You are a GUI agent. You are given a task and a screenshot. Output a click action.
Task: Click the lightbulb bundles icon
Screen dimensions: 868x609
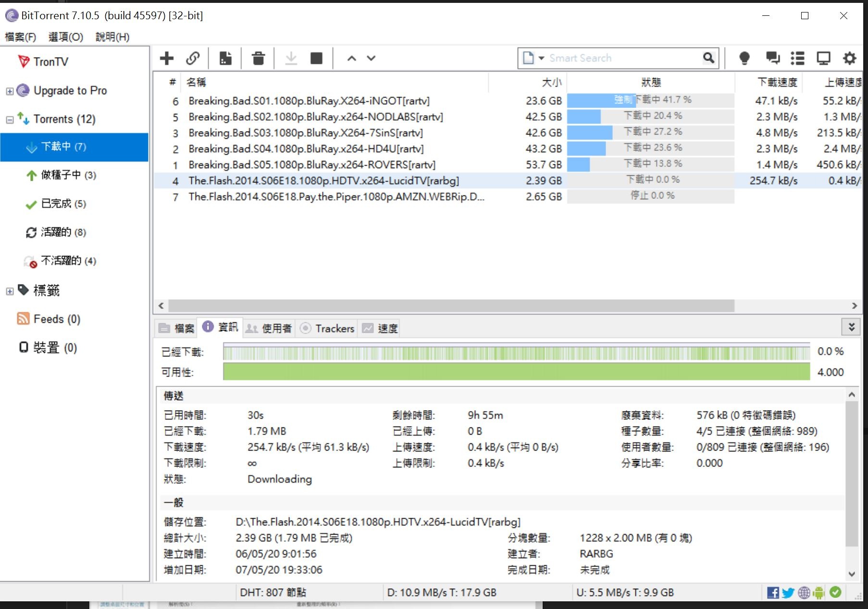(x=744, y=58)
